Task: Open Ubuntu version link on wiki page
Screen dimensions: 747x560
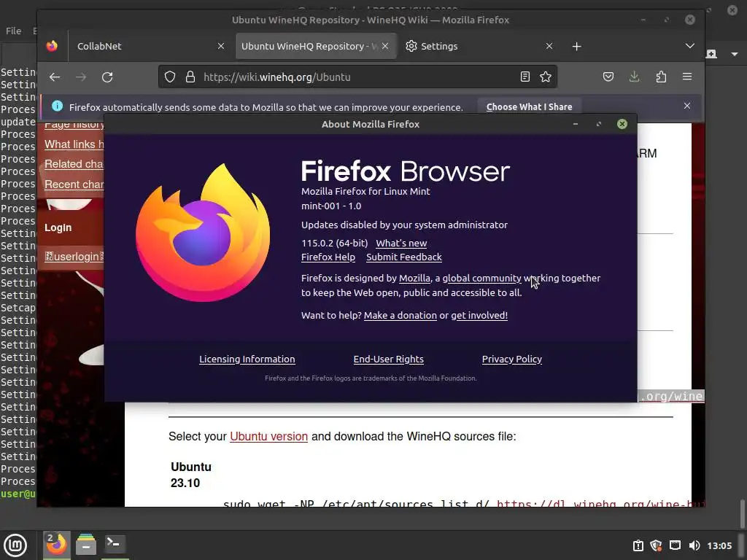Action: tap(268, 436)
